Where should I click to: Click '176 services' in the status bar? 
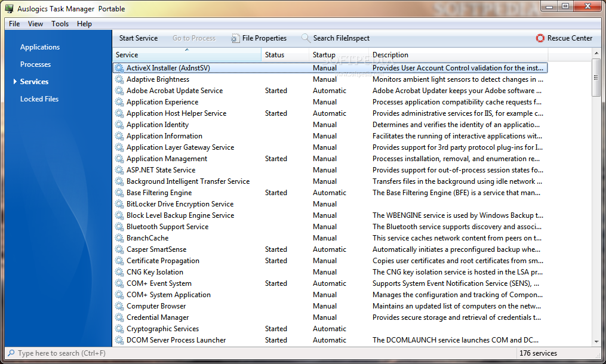click(538, 353)
